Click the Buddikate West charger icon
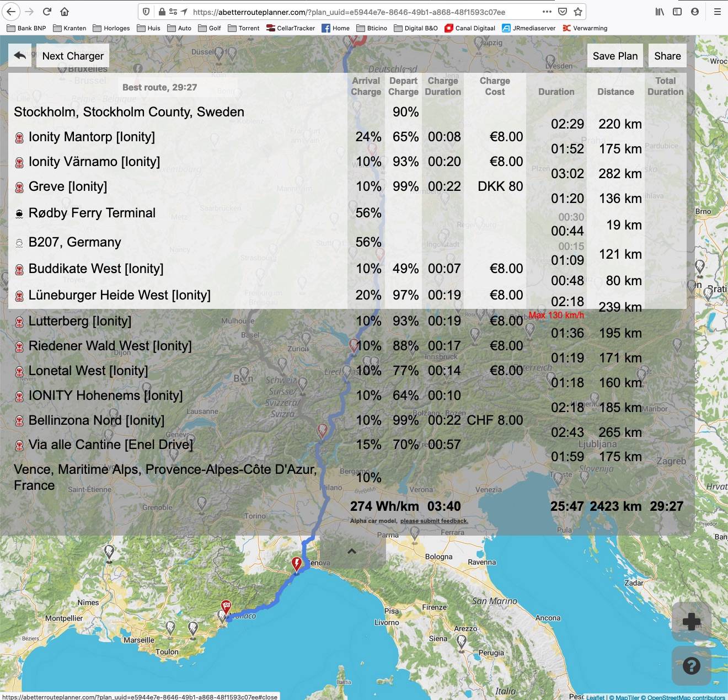 tap(19, 270)
